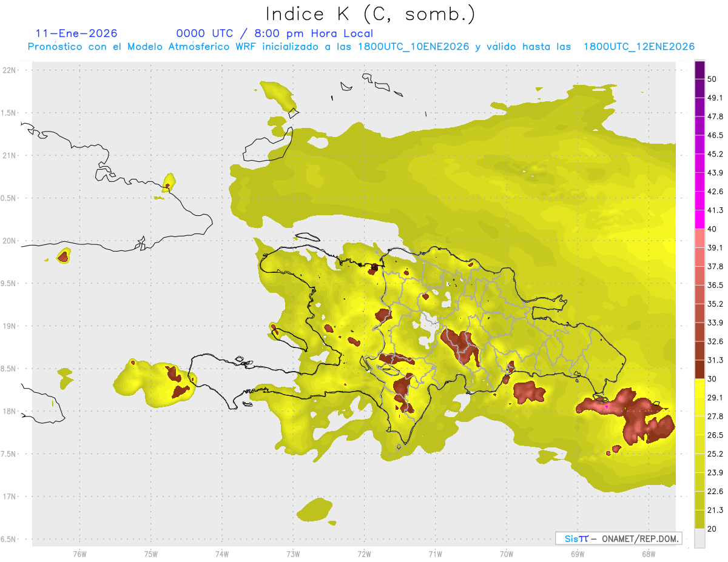Click the '75W' longitude axis label
The image size is (728, 562).
[x=150, y=554]
